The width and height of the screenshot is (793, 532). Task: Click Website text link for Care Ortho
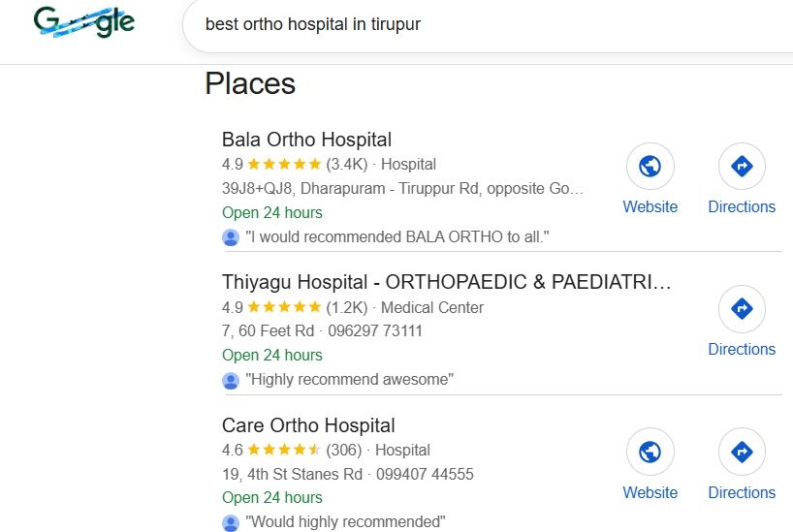click(650, 492)
